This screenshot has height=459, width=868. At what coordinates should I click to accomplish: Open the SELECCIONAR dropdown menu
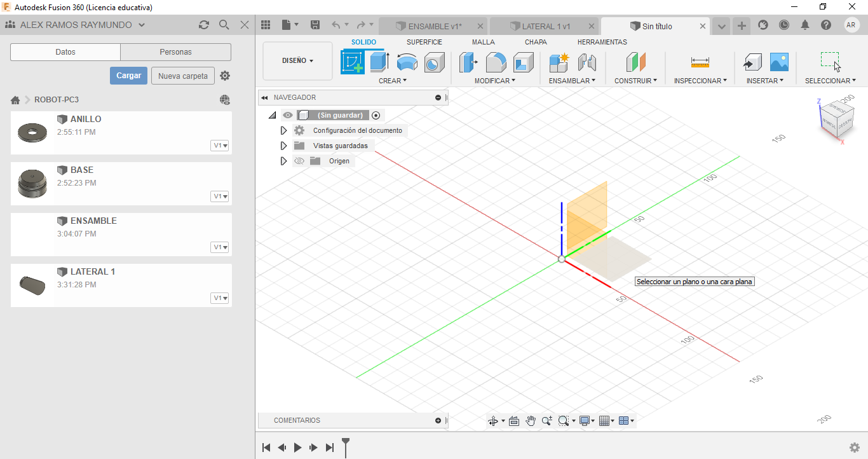click(831, 81)
